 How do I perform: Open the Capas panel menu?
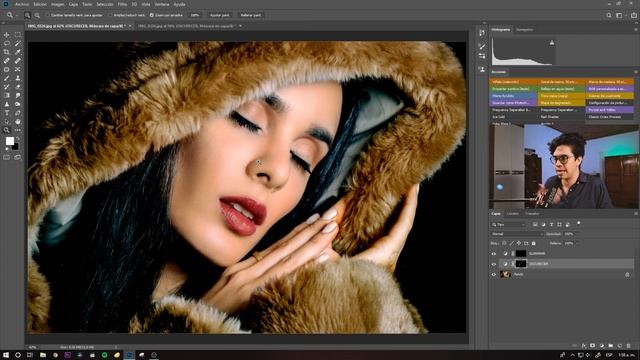tap(636, 213)
